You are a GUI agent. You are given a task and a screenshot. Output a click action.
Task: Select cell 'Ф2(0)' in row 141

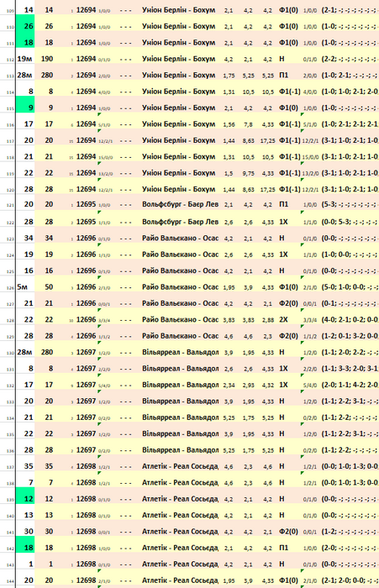[x=288, y=532]
